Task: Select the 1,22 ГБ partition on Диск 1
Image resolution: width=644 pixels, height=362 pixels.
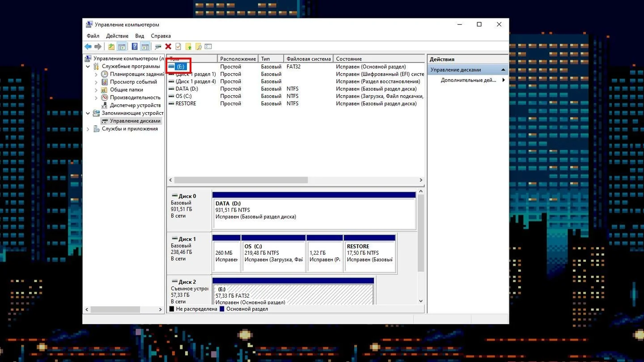Action: 325,253
